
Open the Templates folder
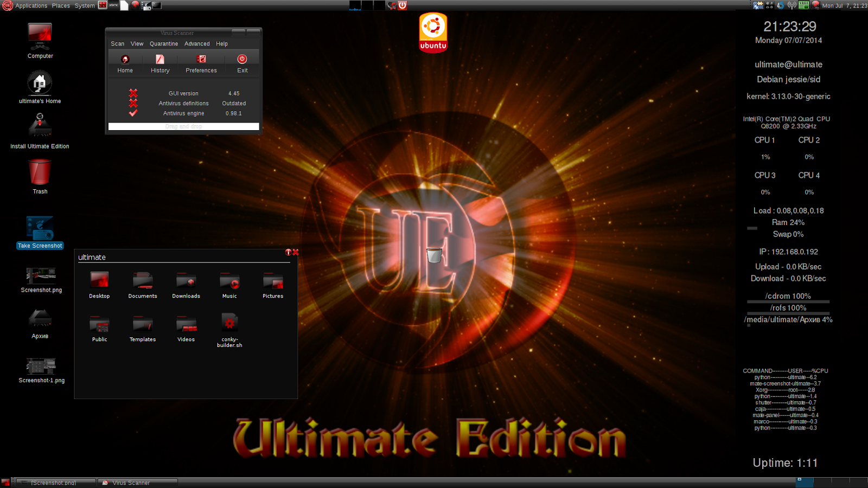[x=143, y=329]
